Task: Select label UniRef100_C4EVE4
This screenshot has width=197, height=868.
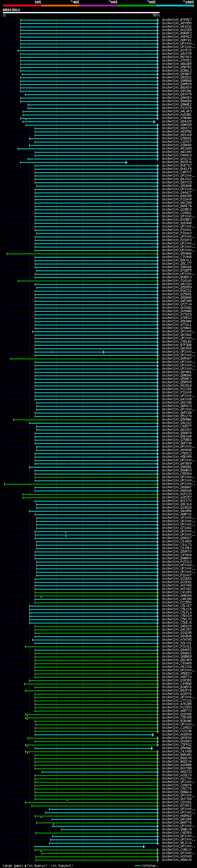Action: (x=177, y=833)
